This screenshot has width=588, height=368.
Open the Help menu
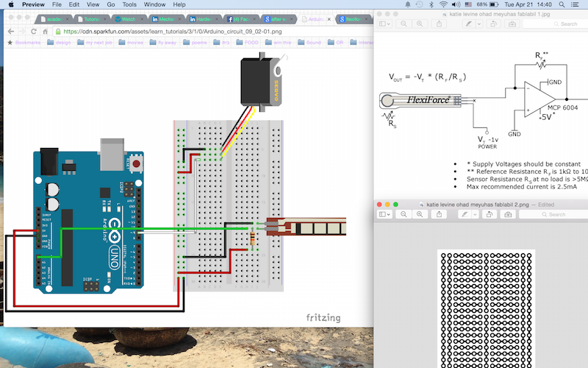[179, 4]
